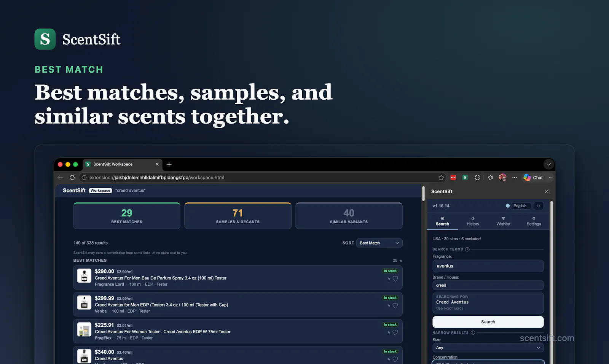
Task: Flag the $299.99 Venba listing
Action: tap(389, 306)
